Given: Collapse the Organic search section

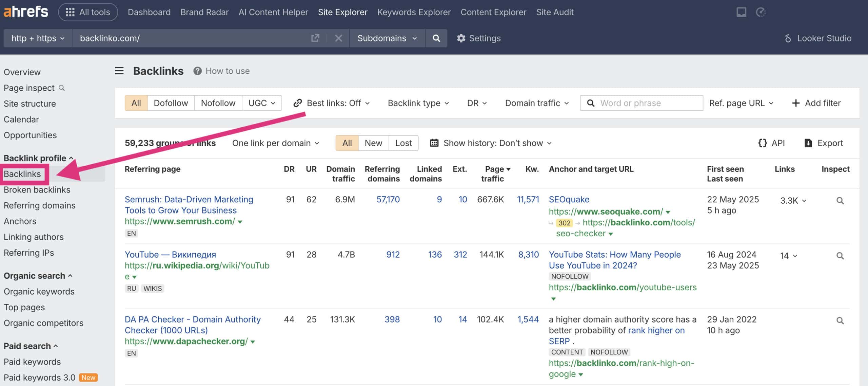Looking at the screenshot, I should point(38,276).
